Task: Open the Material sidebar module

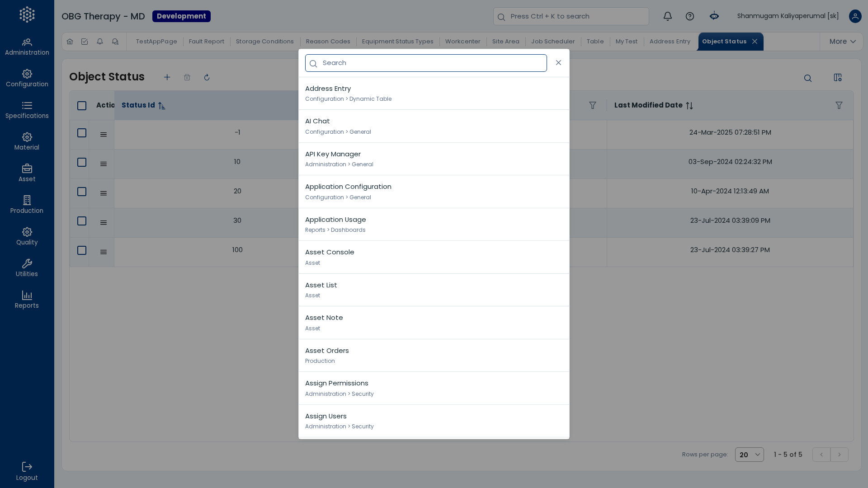Action: pos(27,142)
